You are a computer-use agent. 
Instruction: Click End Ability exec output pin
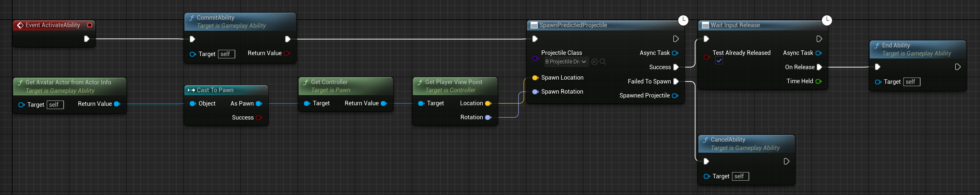click(x=958, y=67)
